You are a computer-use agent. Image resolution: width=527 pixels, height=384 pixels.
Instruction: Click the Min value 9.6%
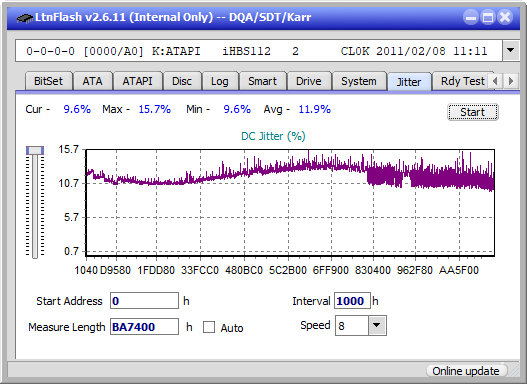(x=237, y=109)
